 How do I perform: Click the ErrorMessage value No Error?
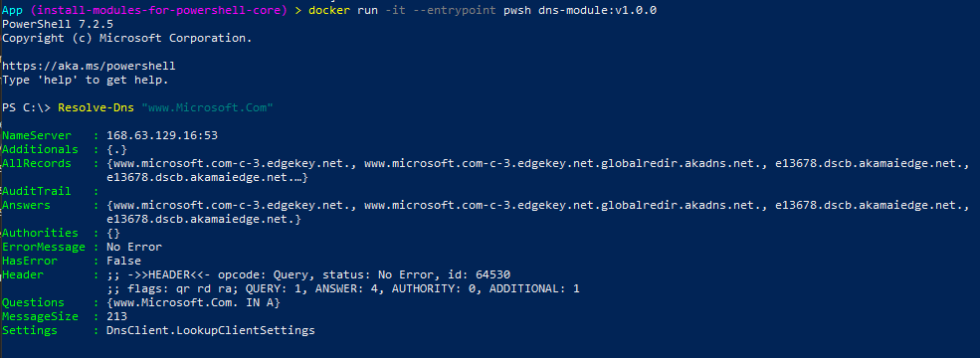(134, 247)
